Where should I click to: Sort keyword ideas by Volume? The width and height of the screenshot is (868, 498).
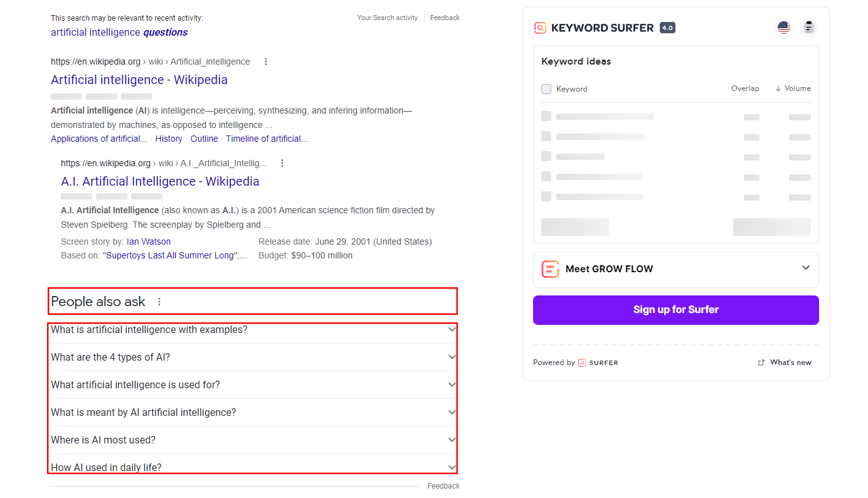click(x=793, y=88)
